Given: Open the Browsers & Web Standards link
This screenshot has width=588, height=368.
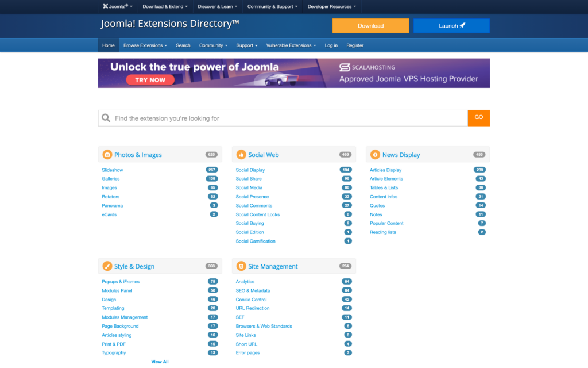Looking at the screenshot, I should (x=264, y=326).
